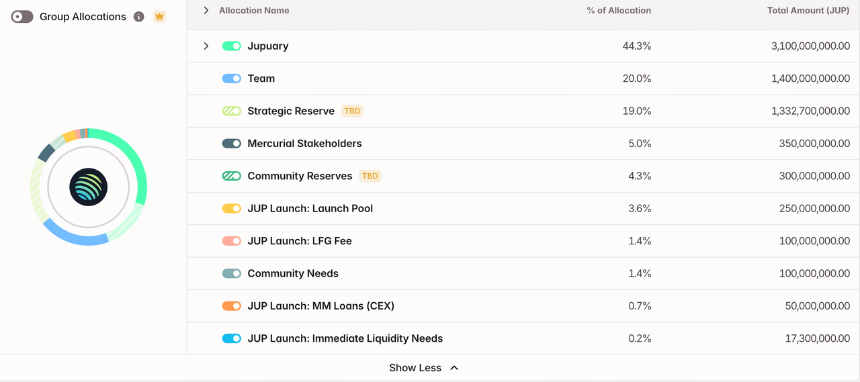Select the Community Reserves label
Viewport: 860px width, 382px height.
tap(299, 176)
